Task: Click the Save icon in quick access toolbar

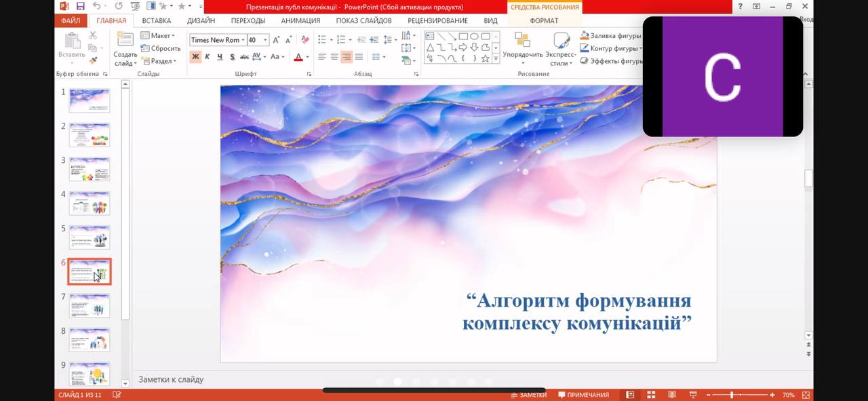Action: tap(81, 6)
